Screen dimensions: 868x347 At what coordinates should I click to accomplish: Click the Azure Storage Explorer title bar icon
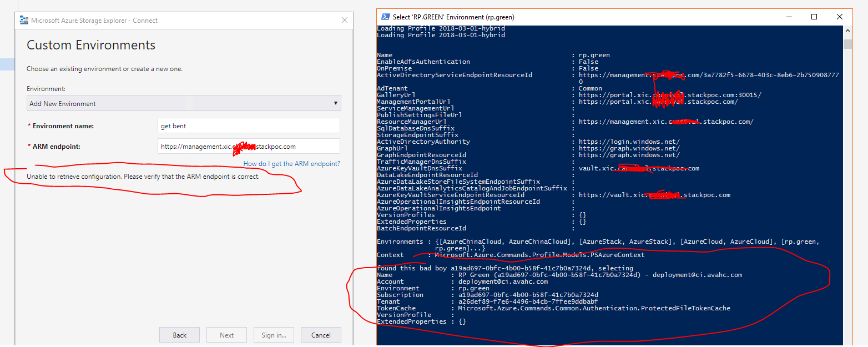[24, 20]
